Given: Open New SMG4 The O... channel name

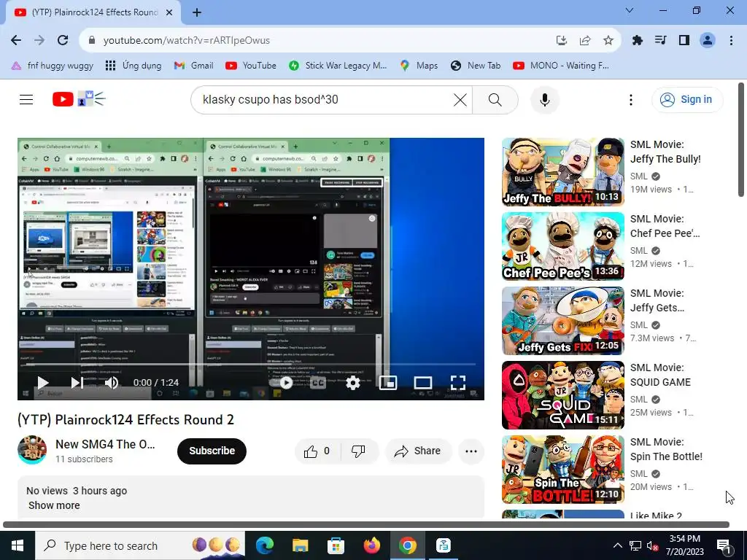Looking at the screenshot, I should coord(105,444).
